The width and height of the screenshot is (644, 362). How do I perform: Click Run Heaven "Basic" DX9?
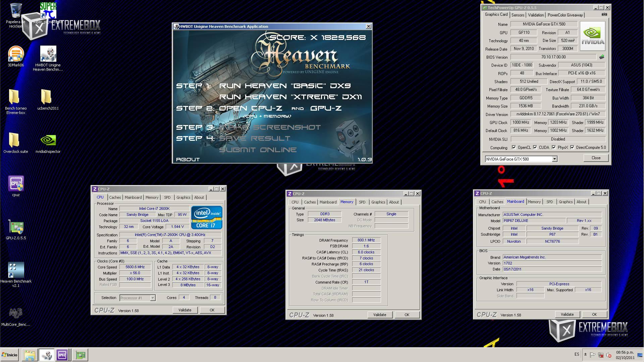click(x=285, y=86)
